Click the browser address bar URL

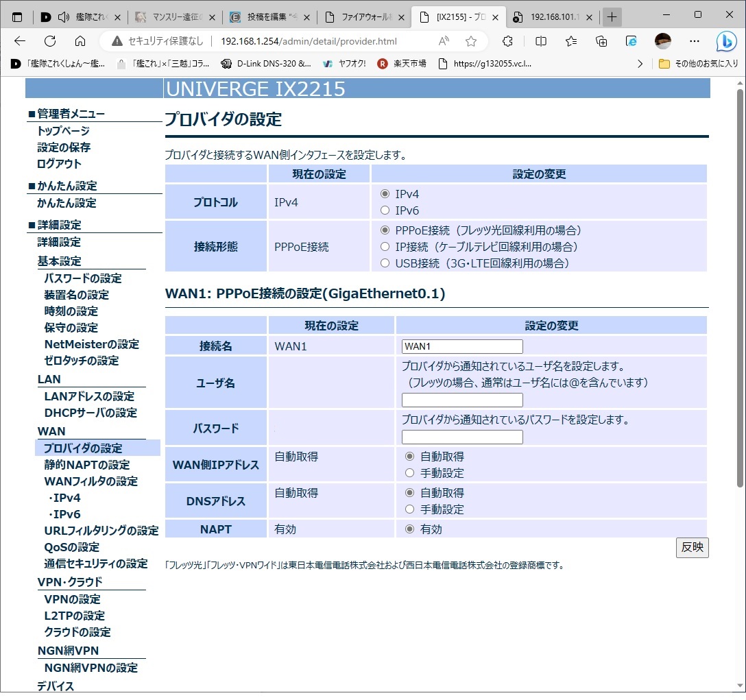point(309,41)
